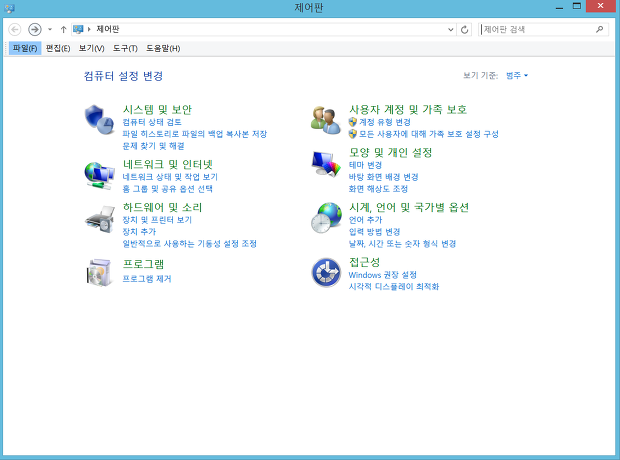Open the 접근성 ease of access icon
The height and width of the screenshot is (460, 620).
[x=326, y=272]
